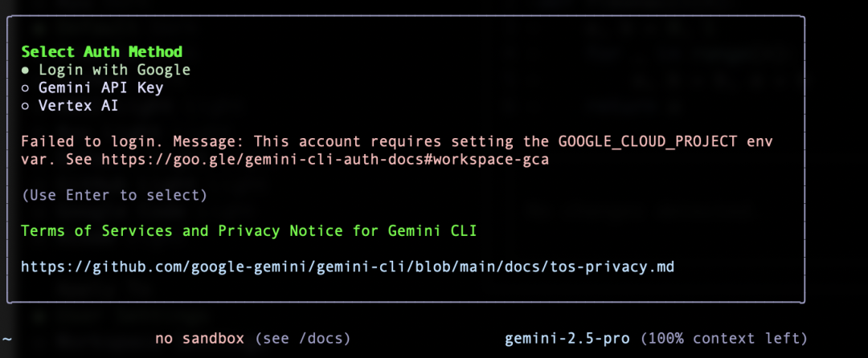868x358 pixels.
Task: Click the Select Auth Method heading
Action: point(102,52)
